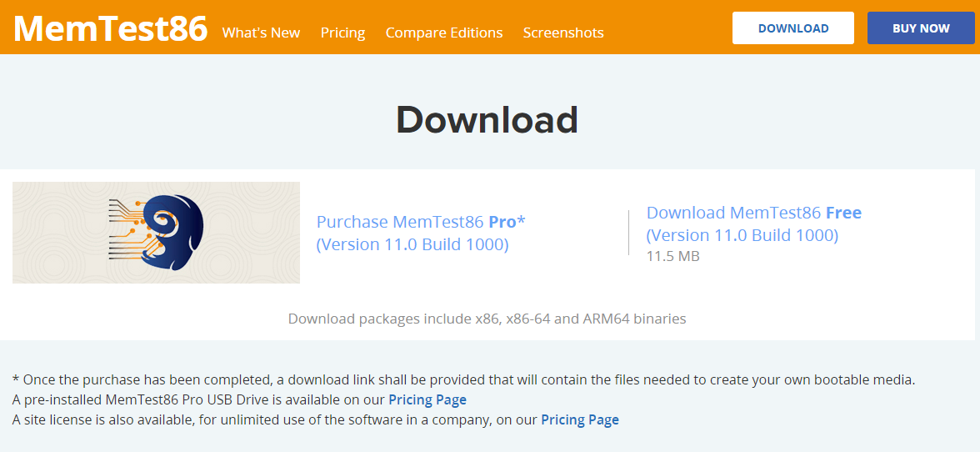Open the What's New menu item

click(x=262, y=33)
